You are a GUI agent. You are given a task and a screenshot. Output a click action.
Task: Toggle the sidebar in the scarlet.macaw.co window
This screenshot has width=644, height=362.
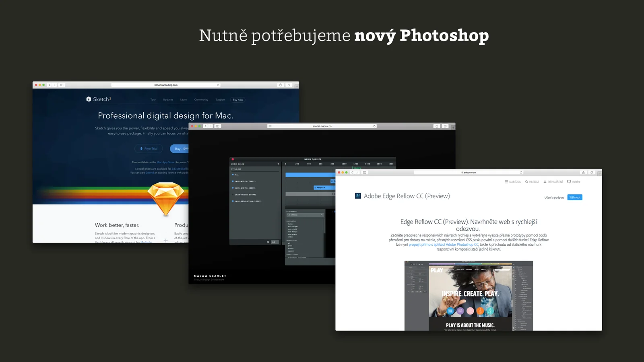pos(218,126)
